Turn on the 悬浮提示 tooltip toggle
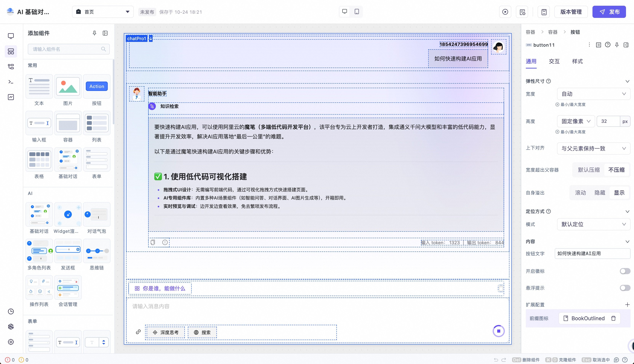Image resolution: width=634 pixels, height=364 pixels. point(625,288)
